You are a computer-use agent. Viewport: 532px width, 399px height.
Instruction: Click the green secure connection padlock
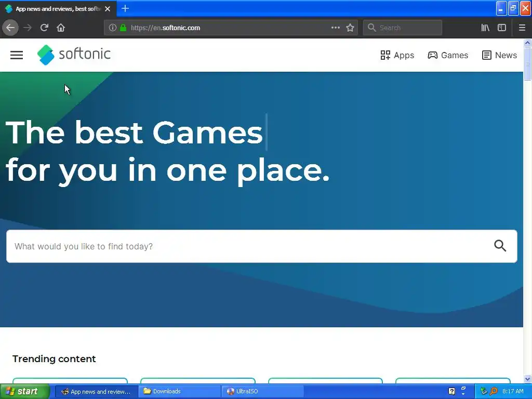click(x=123, y=28)
